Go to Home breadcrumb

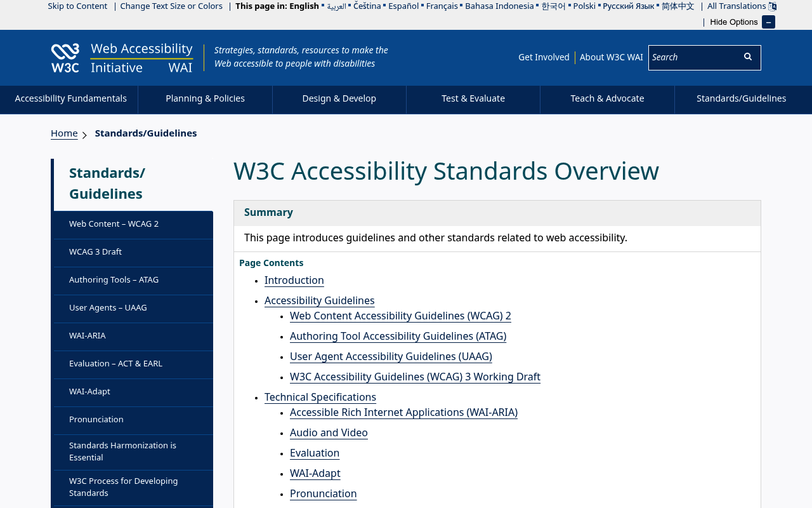pos(64,133)
